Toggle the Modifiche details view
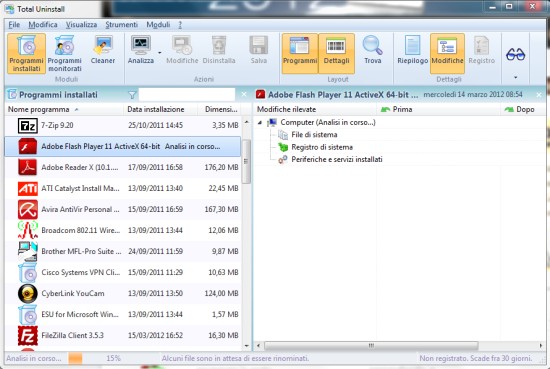This screenshot has height=369, width=550. pyautogui.click(x=447, y=54)
